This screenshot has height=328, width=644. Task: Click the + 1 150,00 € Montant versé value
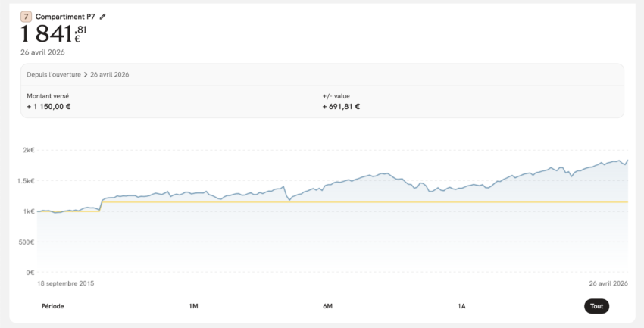coord(48,107)
